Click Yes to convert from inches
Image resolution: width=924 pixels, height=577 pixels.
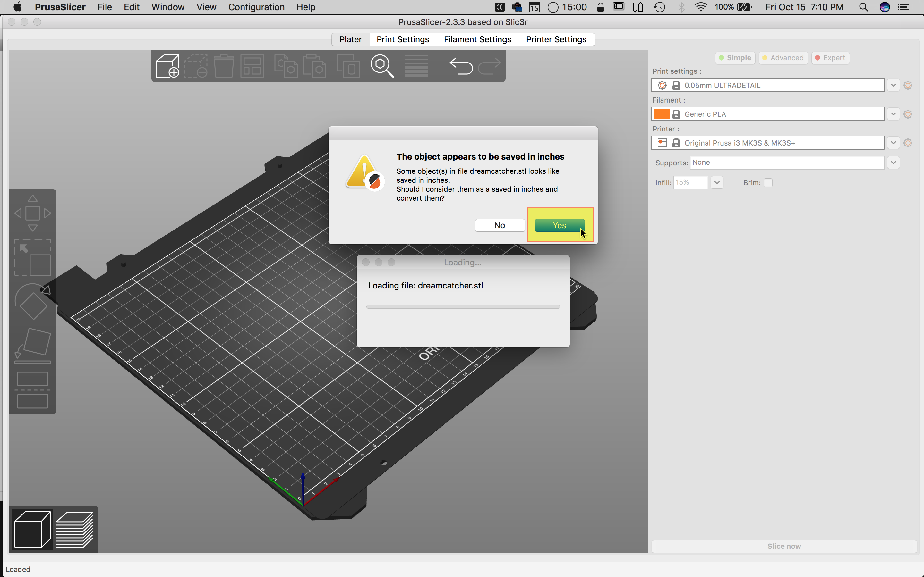[x=559, y=226]
